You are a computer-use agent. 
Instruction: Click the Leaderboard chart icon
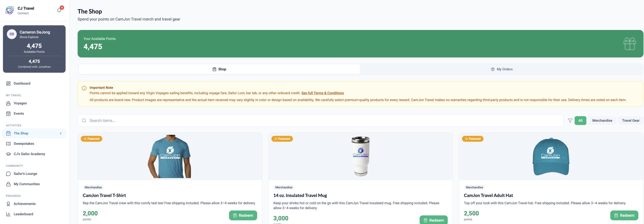click(x=8, y=214)
